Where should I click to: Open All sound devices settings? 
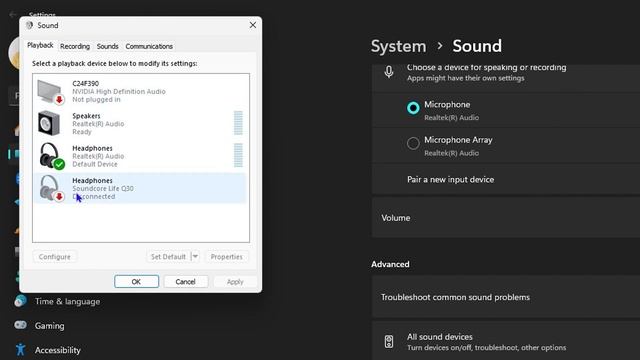point(506,342)
